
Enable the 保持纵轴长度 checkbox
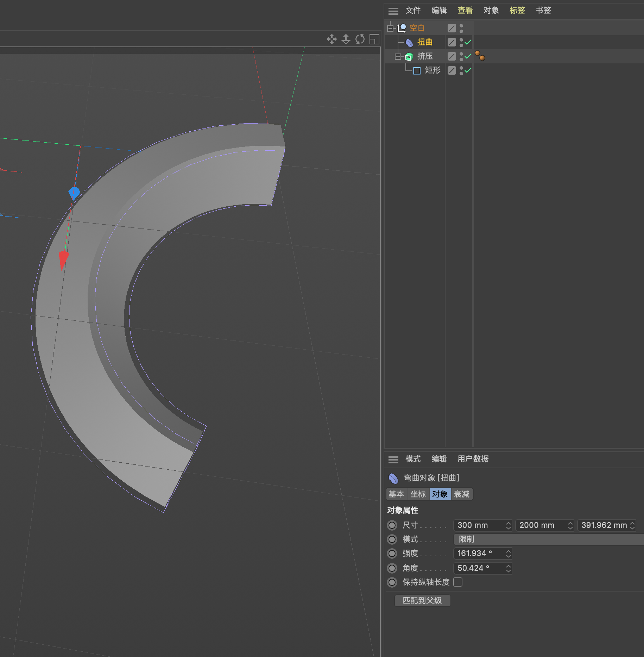(458, 582)
